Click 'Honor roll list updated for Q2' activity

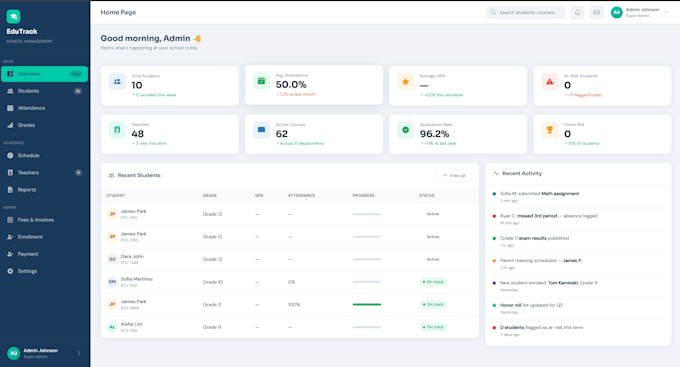(x=578, y=308)
